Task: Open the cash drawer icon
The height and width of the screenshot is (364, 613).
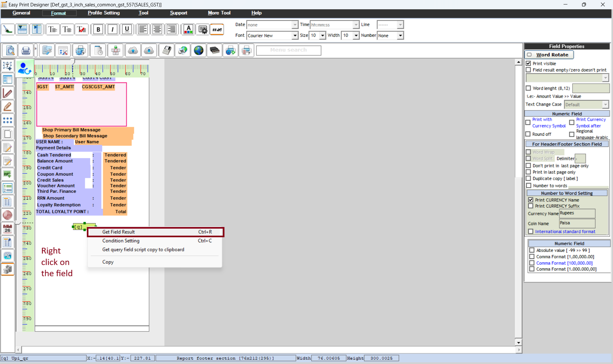Action: [215, 50]
